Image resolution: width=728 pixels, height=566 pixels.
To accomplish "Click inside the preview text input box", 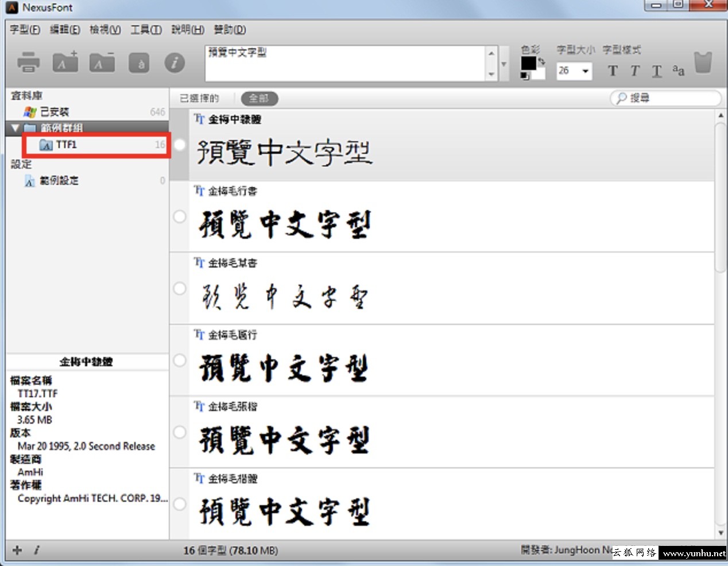I will [346, 63].
